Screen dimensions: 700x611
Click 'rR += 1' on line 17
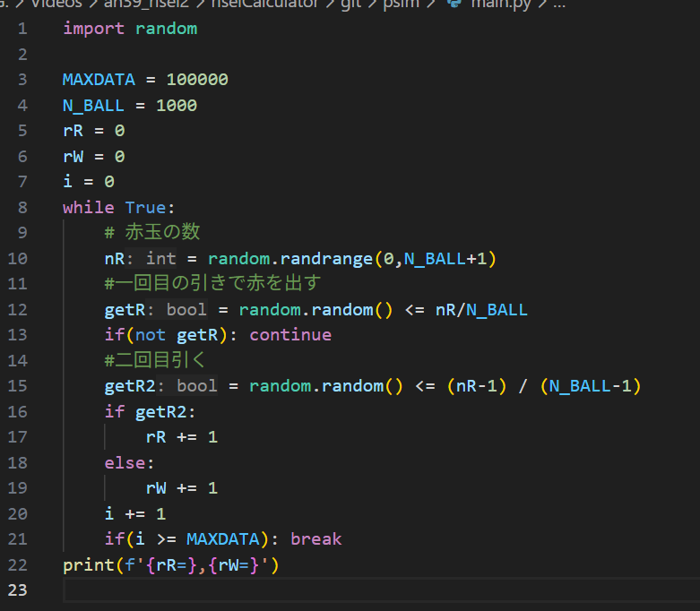click(x=182, y=437)
